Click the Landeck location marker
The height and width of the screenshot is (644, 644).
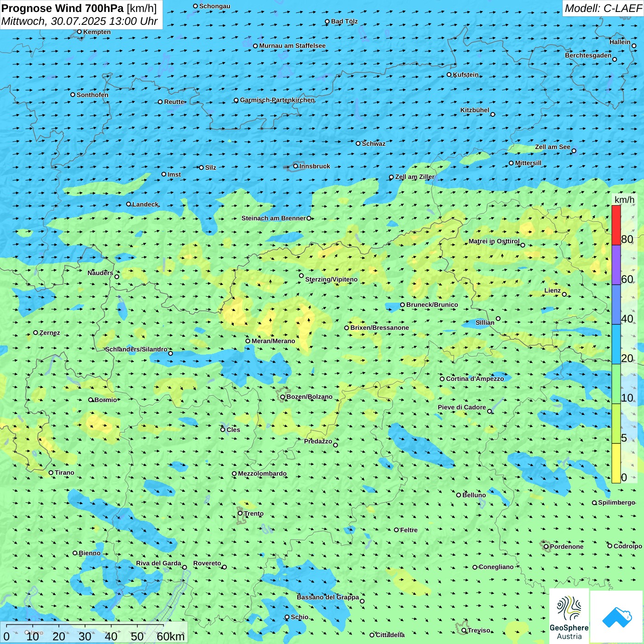coord(129,204)
